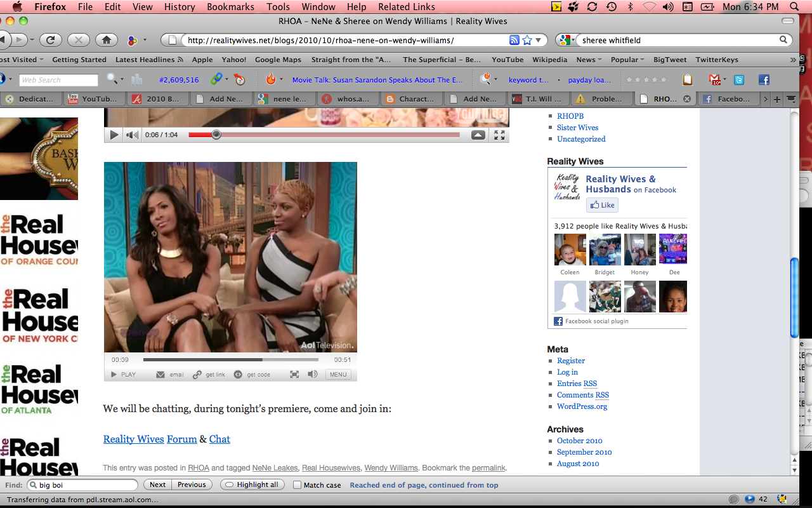
Task: Click the Facebook Like button
Action: click(x=602, y=205)
